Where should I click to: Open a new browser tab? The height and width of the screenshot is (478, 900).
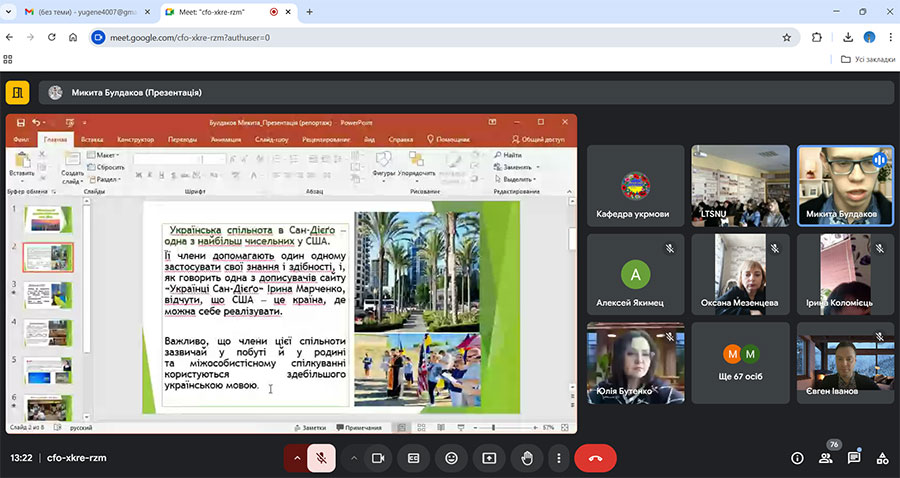point(309,12)
